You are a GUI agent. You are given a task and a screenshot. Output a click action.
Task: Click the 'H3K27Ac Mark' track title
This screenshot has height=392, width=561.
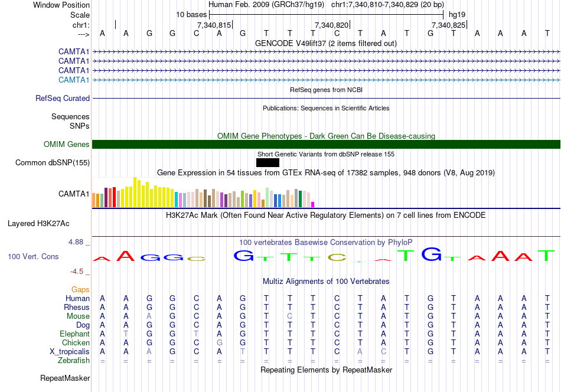(326, 215)
